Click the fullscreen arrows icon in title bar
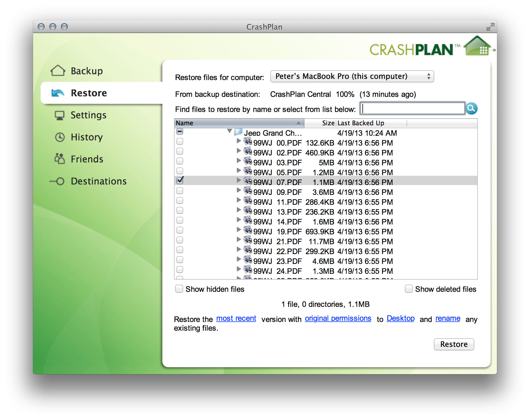The image size is (530, 420). [x=490, y=27]
